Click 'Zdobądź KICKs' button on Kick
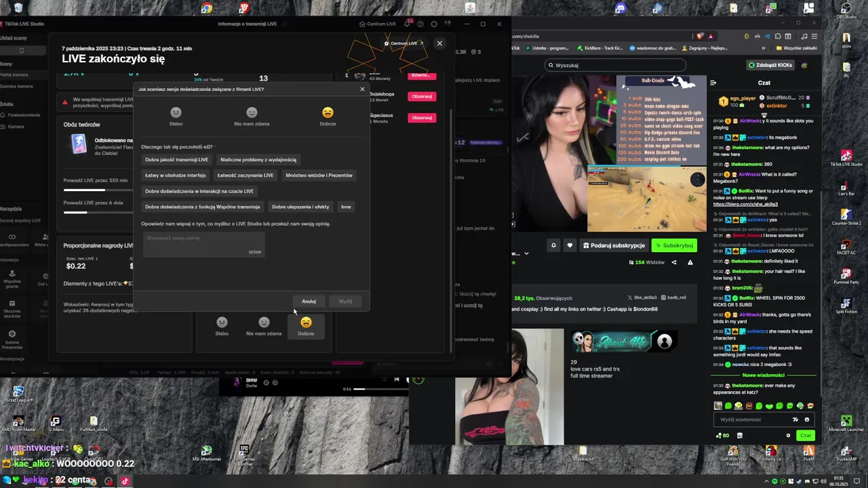This screenshot has height=488, width=868. point(770,65)
